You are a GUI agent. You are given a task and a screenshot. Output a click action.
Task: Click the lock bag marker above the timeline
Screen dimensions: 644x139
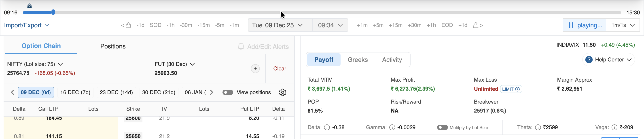click(x=30, y=6)
